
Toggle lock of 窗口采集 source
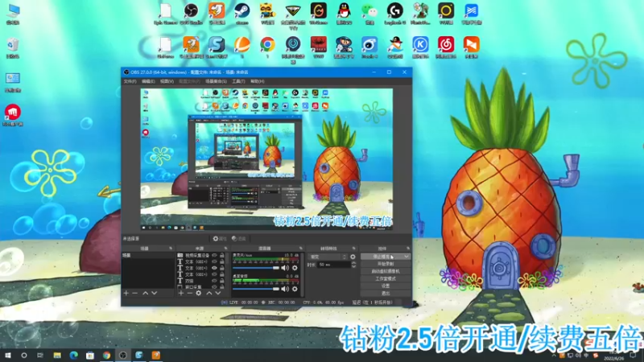pyautogui.click(x=222, y=287)
